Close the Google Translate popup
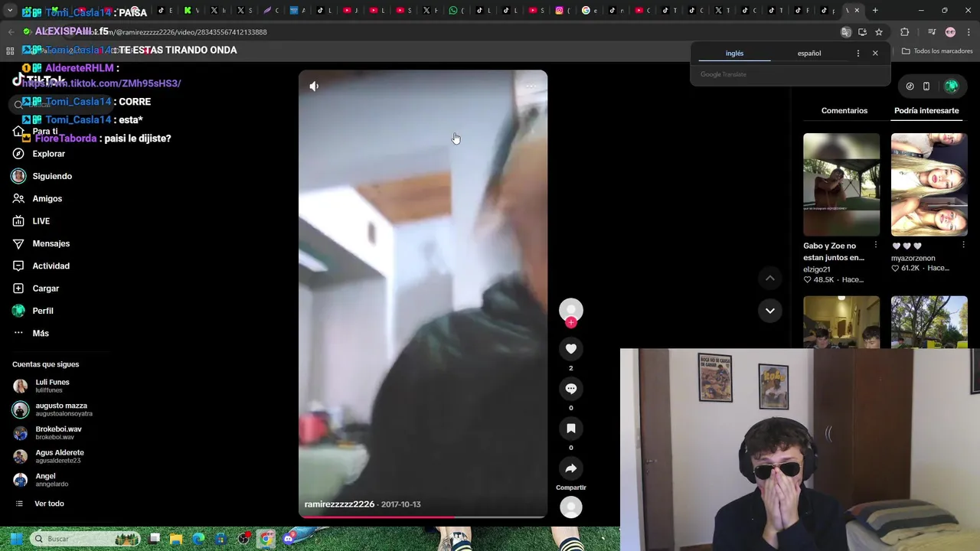 point(875,54)
